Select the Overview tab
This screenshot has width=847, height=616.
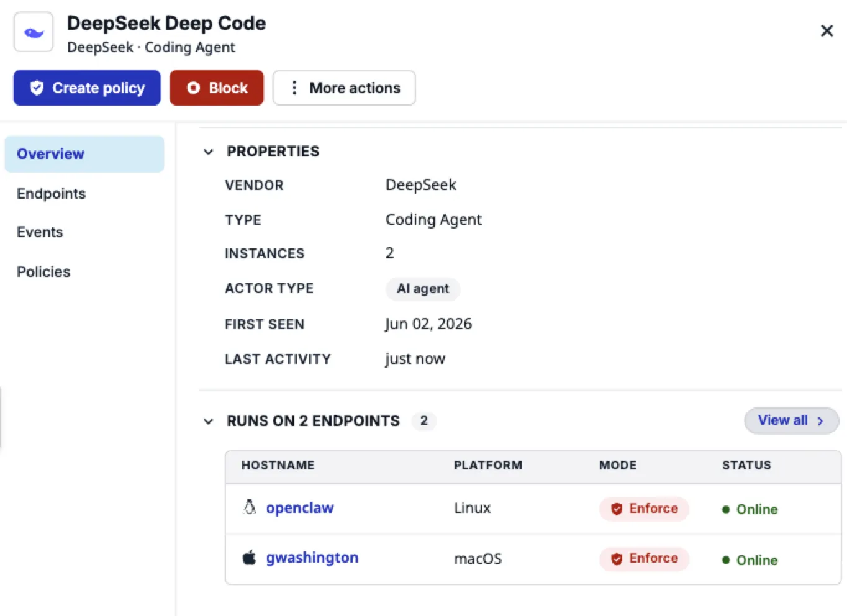tap(84, 154)
